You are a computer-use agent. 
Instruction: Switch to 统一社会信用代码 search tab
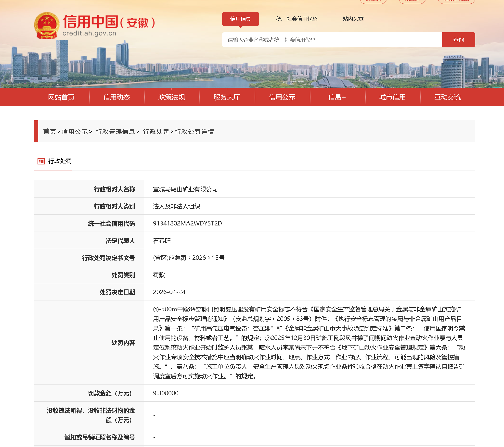coord(297,19)
